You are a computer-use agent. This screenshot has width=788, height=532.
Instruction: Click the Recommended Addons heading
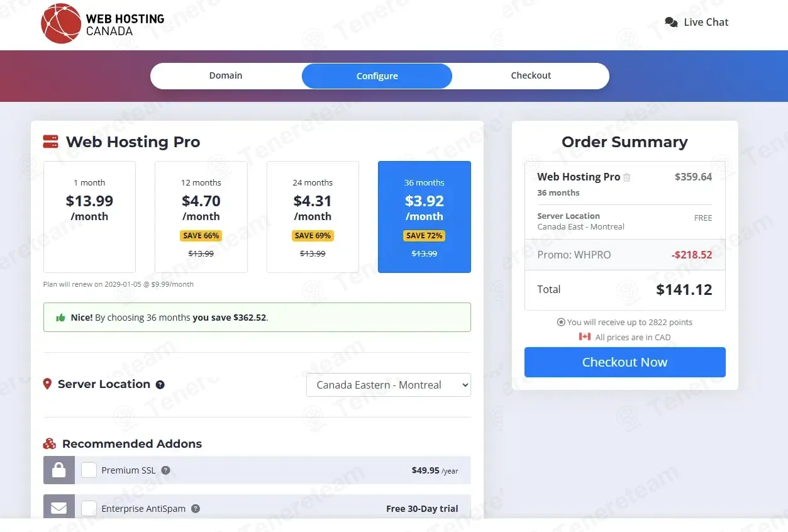tap(132, 444)
